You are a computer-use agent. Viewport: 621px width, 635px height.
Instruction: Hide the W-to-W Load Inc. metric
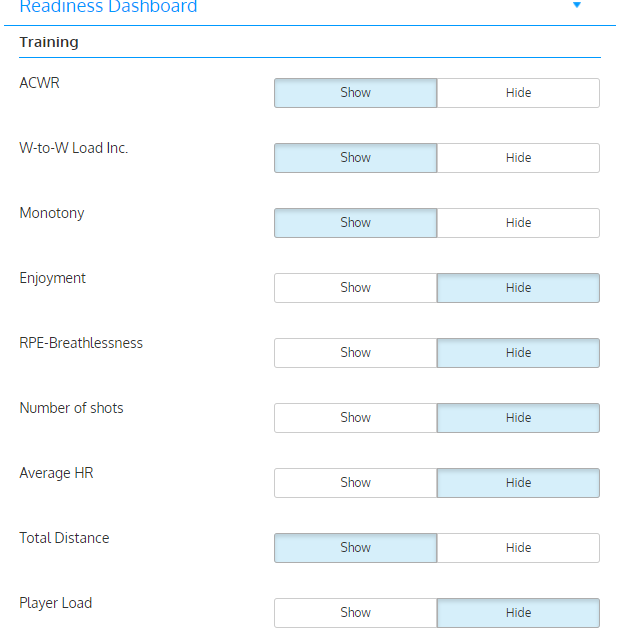[x=518, y=158]
